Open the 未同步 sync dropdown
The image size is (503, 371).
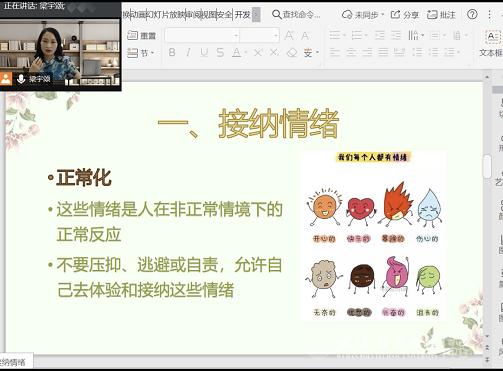click(x=363, y=15)
